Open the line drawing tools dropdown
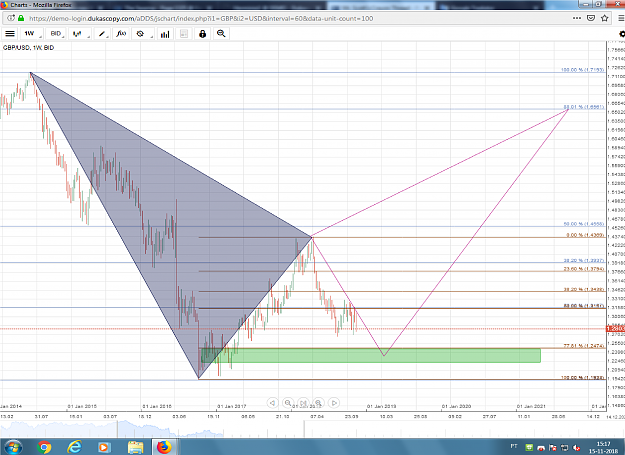 (103, 34)
